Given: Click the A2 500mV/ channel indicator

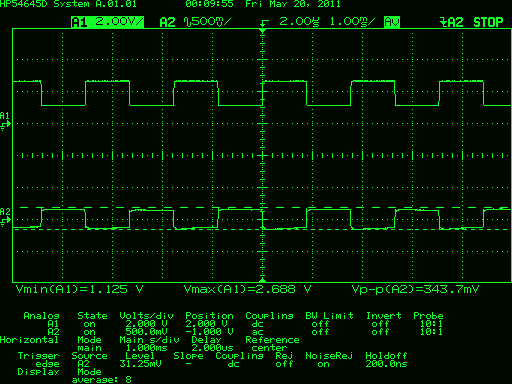Looking at the screenshot, I should click(x=195, y=22).
